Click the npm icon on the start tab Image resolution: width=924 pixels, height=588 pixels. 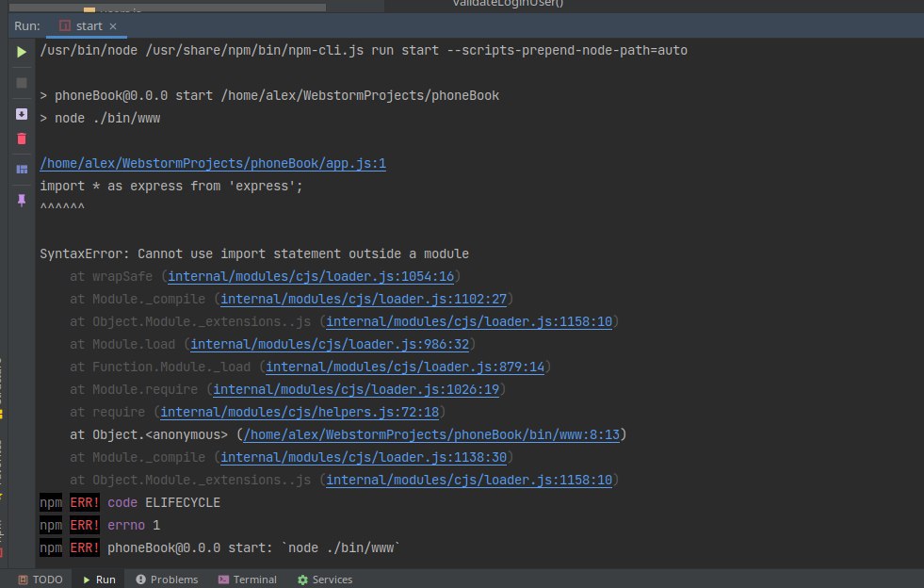[x=65, y=26]
